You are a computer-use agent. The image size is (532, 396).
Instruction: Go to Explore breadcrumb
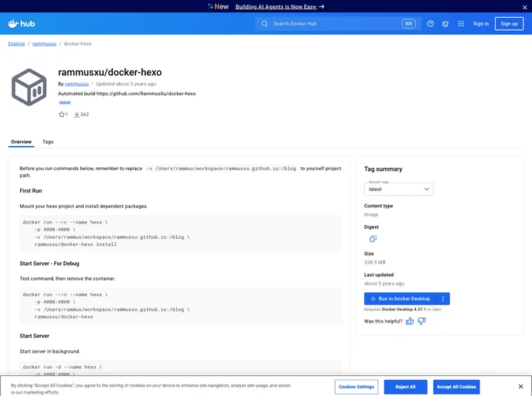(x=17, y=44)
